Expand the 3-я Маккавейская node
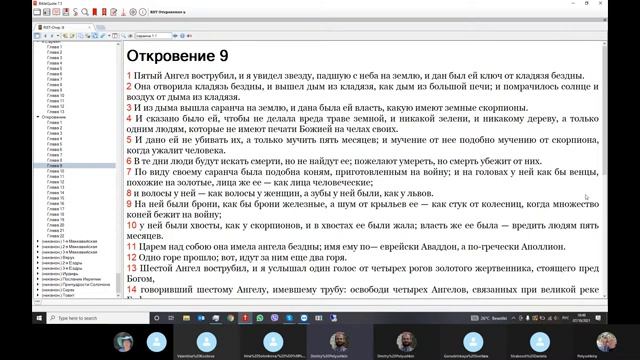Viewport: 640px width, 360px height. coord(38,252)
